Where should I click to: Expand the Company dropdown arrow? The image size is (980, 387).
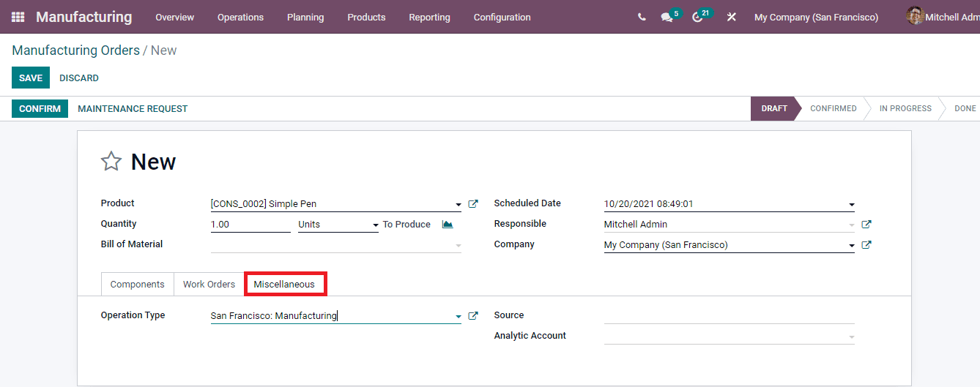[851, 246]
